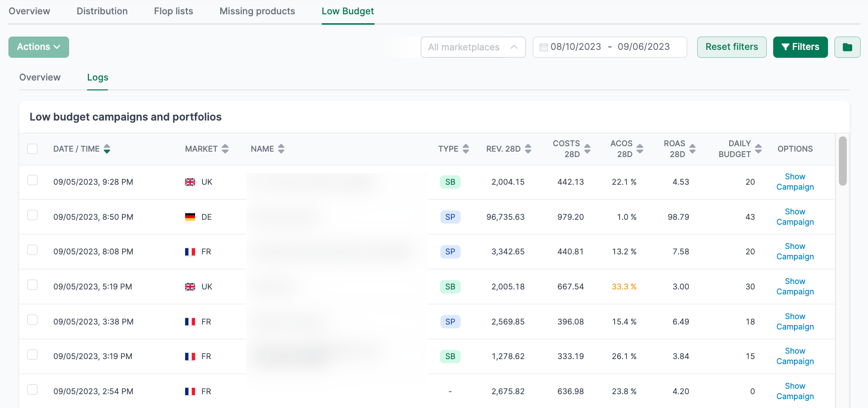Screen dimensions: 868x408
Task: Show Campaign for 5:19 PM UK row
Action: coord(795,286)
